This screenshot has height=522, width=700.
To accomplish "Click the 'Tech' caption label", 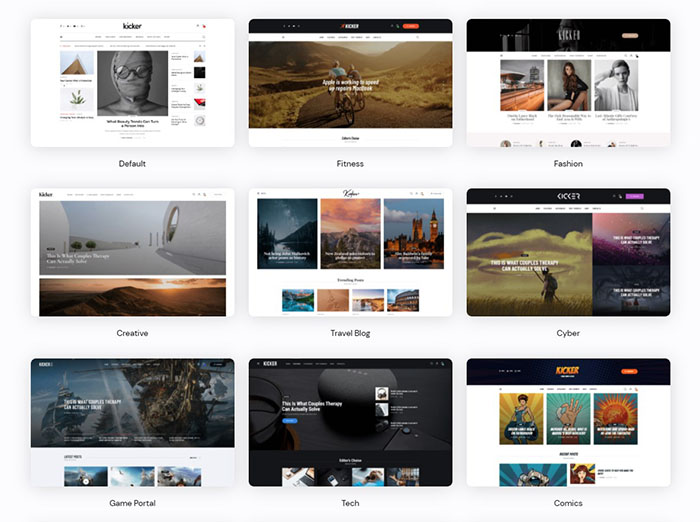I will [350, 503].
